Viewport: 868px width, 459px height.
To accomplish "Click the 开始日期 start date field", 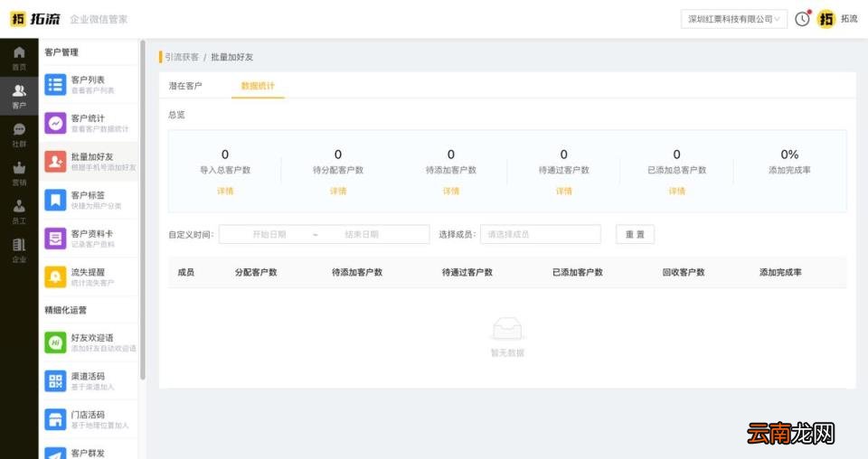I will (x=269, y=235).
